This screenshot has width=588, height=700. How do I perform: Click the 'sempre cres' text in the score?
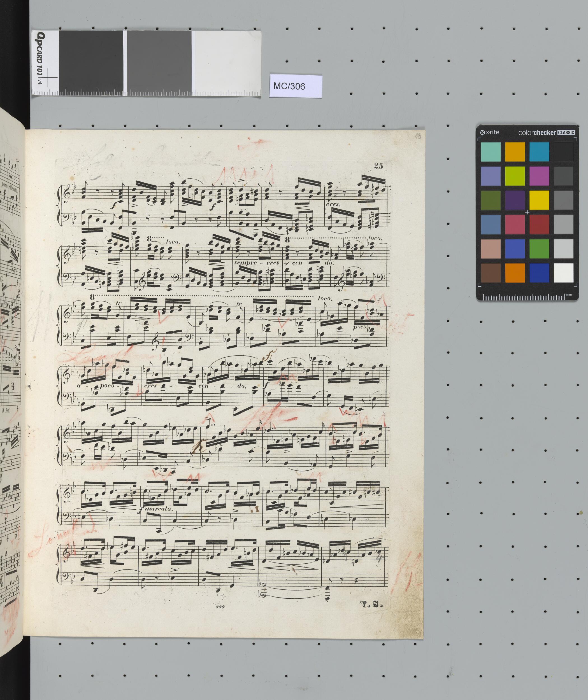click(257, 263)
